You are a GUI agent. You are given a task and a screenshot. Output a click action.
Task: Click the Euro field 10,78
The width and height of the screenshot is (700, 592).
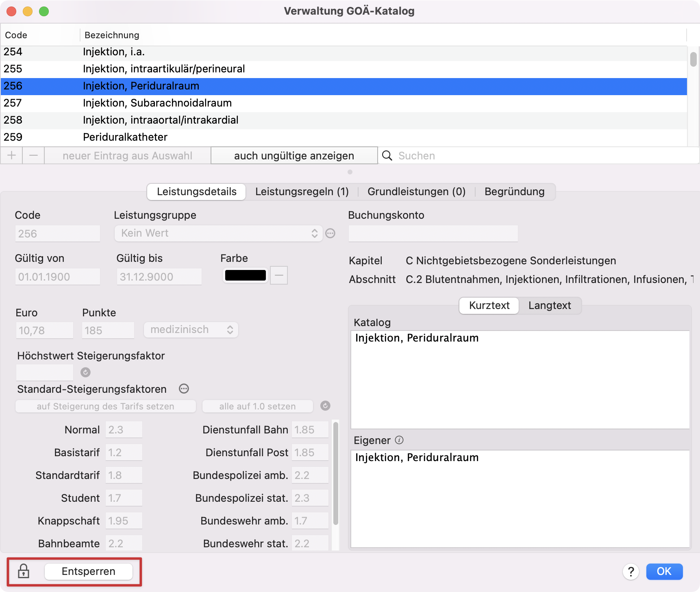[44, 330]
